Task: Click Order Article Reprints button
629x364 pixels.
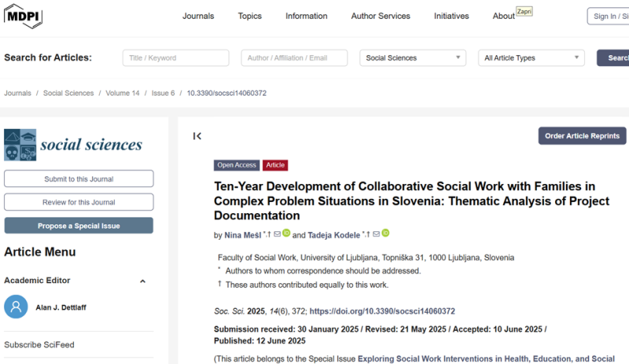Action: point(582,136)
